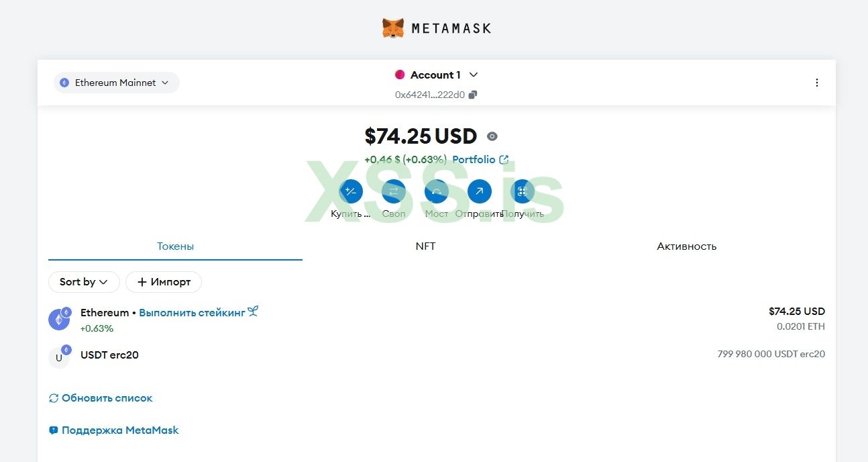The width and height of the screenshot is (868, 462).
Task: Open the Bridge (Мост) icon
Action: click(437, 192)
